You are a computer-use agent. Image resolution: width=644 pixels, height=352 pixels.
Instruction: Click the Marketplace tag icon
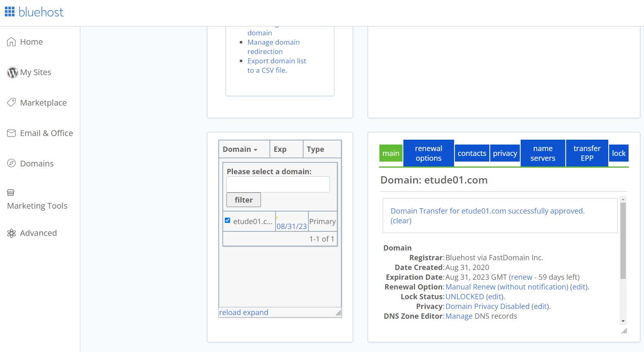point(11,102)
